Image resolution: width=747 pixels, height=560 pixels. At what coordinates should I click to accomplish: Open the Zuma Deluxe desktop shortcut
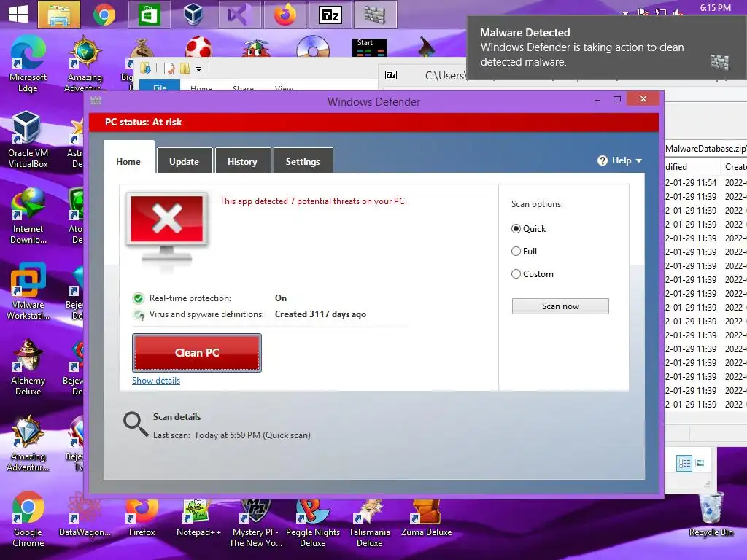pyautogui.click(x=426, y=517)
